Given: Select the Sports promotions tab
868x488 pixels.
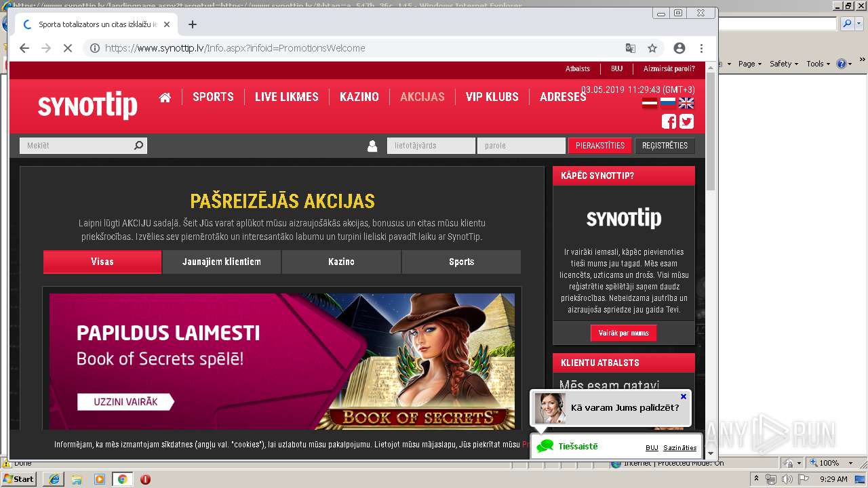Looking at the screenshot, I should pyautogui.click(x=461, y=262).
